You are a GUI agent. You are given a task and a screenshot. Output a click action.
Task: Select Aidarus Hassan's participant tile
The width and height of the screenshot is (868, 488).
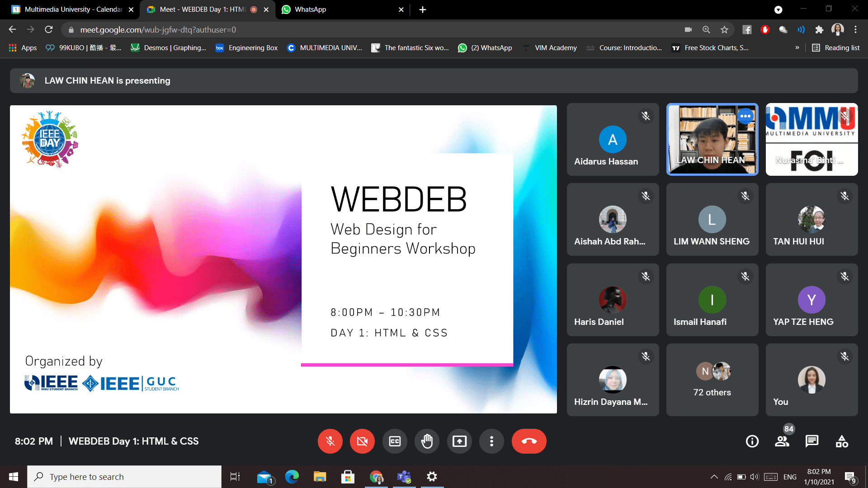coord(613,139)
